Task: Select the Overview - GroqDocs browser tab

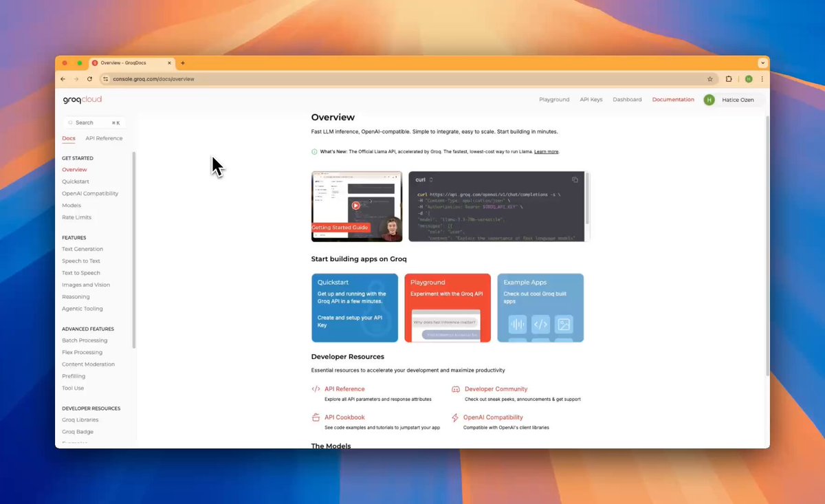Action: point(132,63)
